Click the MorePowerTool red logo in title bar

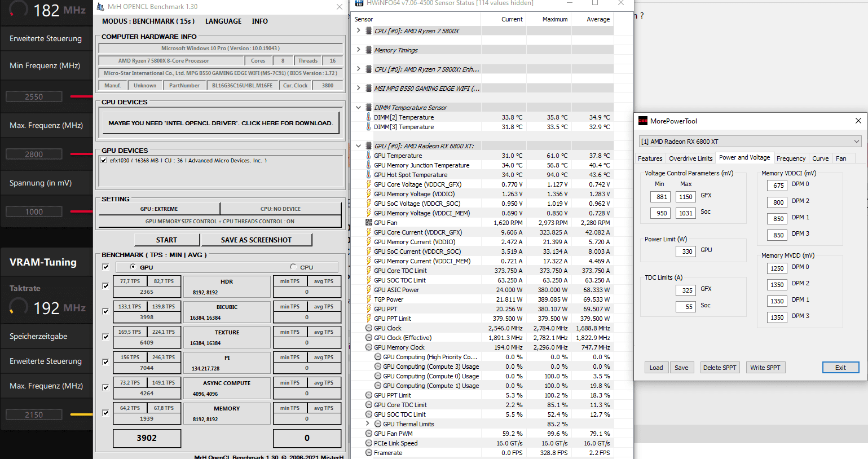[x=643, y=121]
